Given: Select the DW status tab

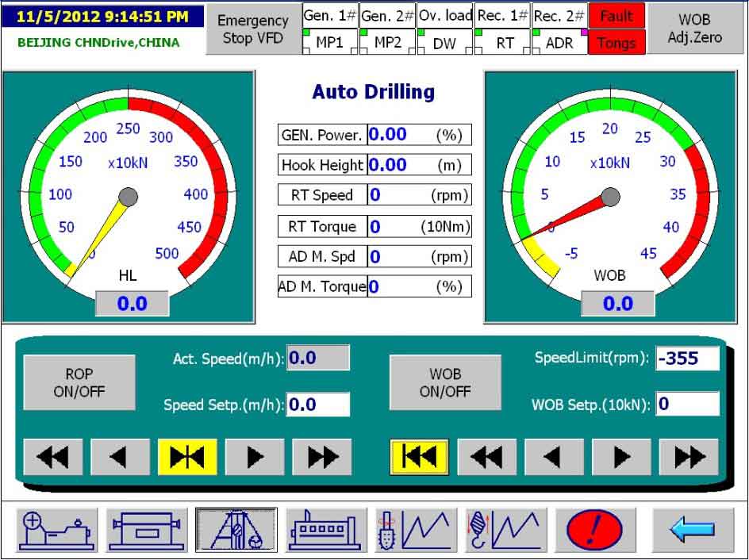Looking at the screenshot, I should click(x=445, y=43).
